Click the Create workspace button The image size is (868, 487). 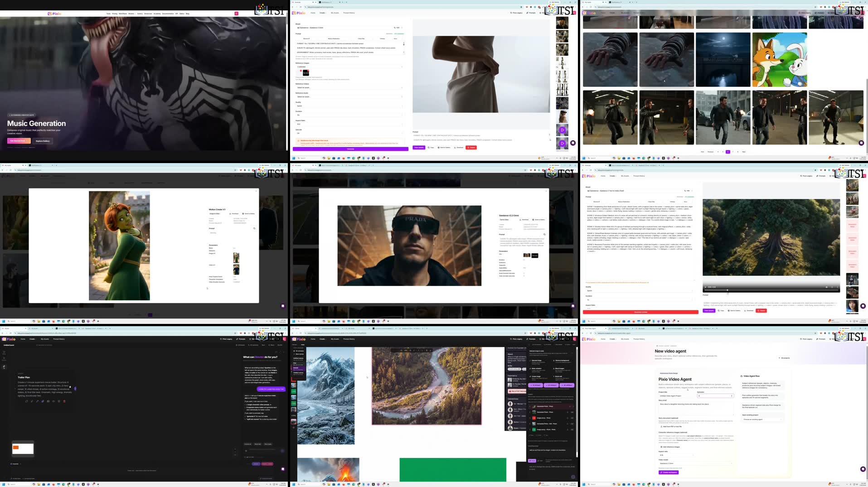[x=669, y=472]
